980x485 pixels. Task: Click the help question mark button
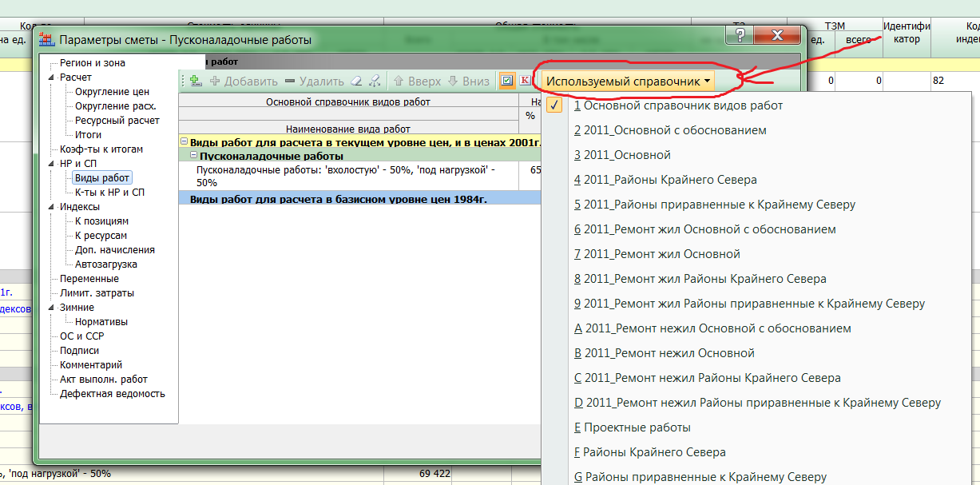(740, 35)
